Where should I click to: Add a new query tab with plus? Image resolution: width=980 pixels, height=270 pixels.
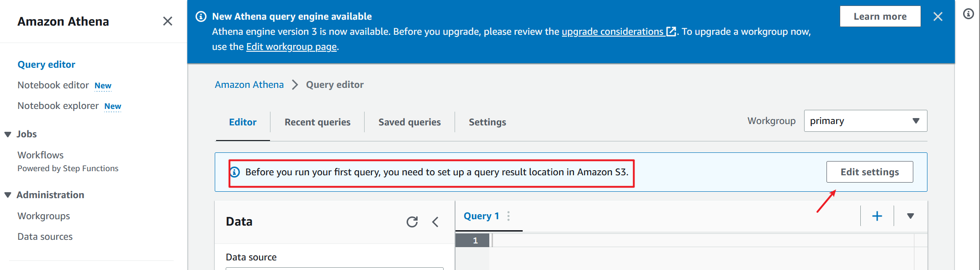pos(877,216)
